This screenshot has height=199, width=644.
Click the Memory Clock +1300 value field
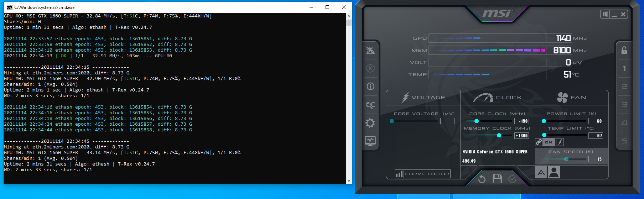[521, 136]
